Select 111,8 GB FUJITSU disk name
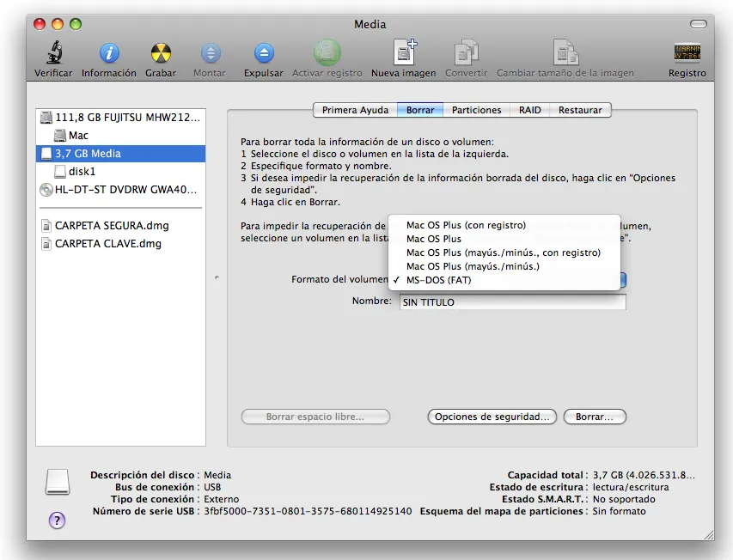This screenshot has height=560, width=733. pos(128,117)
